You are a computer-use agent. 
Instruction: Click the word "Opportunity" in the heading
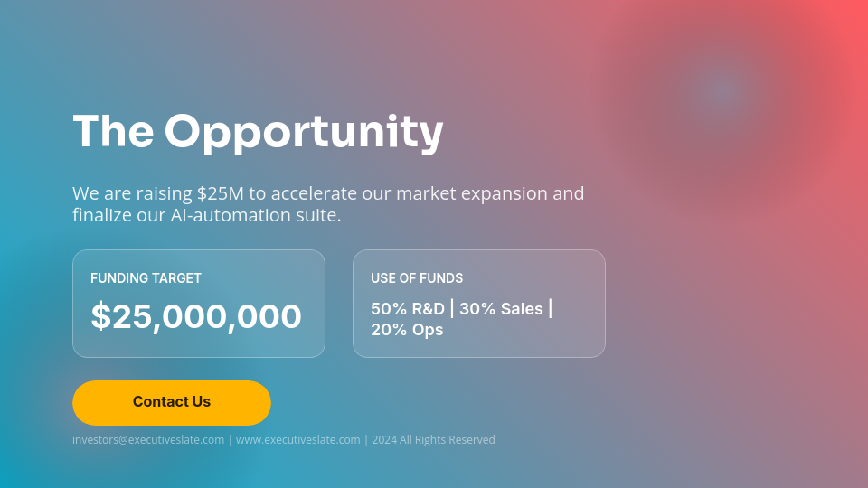[304, 132]
